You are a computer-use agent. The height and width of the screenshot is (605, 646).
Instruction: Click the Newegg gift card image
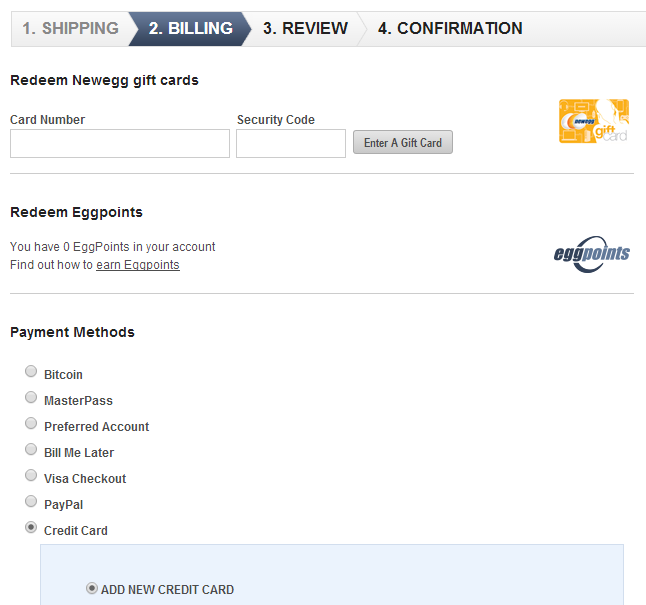click(x=594, y=121)
